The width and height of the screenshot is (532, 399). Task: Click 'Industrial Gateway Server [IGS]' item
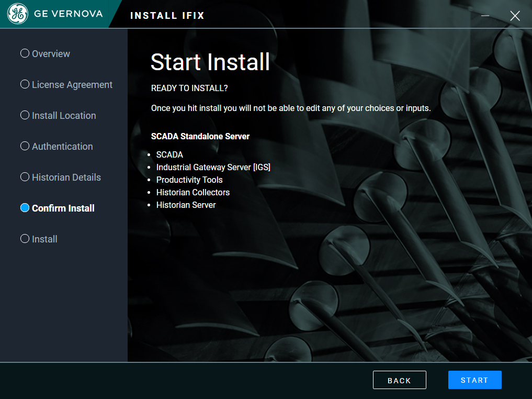click(x=213, y=168)
